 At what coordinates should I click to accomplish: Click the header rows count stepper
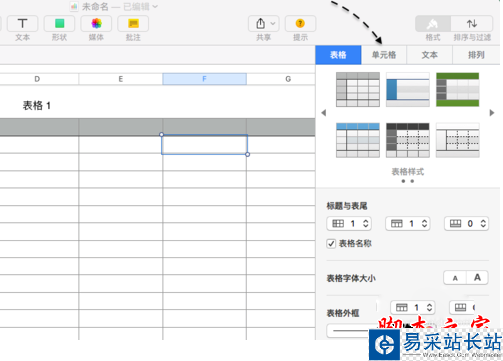tap(424, 224)
